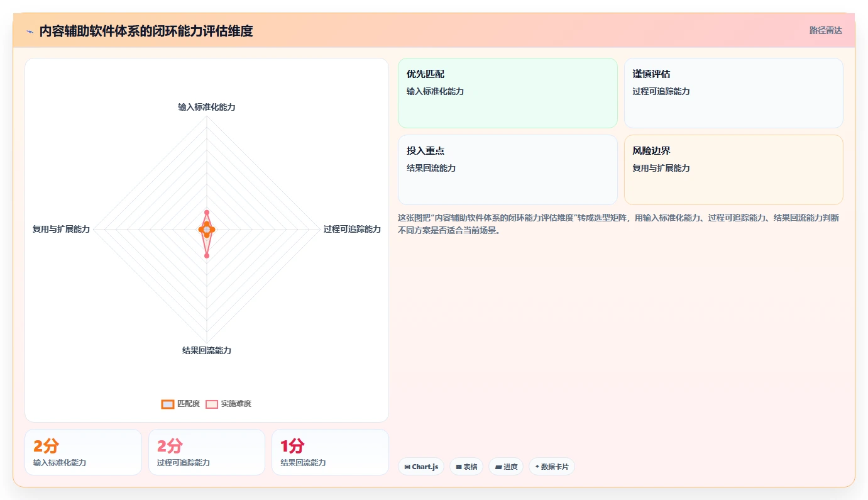The width and height of the screenshot is (868, 500).
Task: Click the description paragraph starting with 这张图把
Action: (x=618, y=224)
